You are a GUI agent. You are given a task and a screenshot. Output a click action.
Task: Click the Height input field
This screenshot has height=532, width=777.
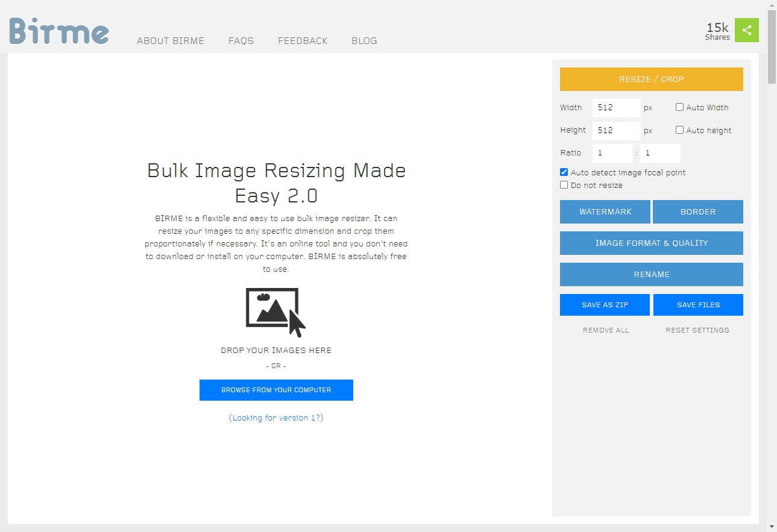pyautogui.click(x=617, y=131)
